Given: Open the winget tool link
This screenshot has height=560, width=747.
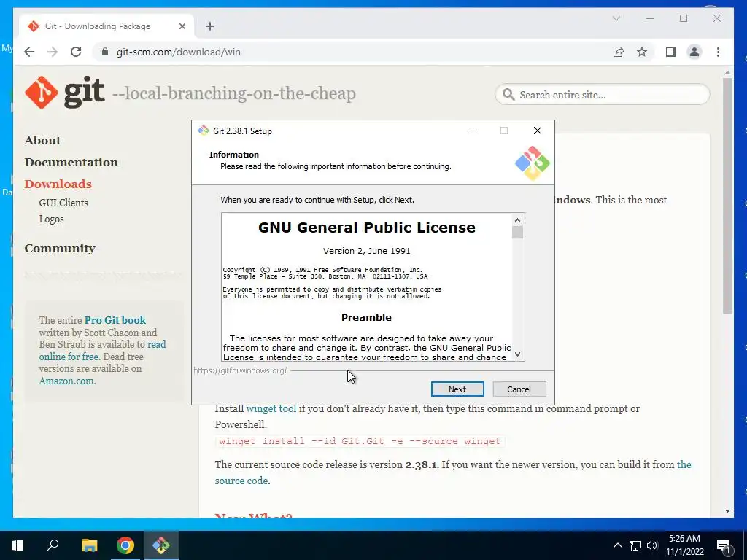Looking at the screenshot, I should click(271, 408).
